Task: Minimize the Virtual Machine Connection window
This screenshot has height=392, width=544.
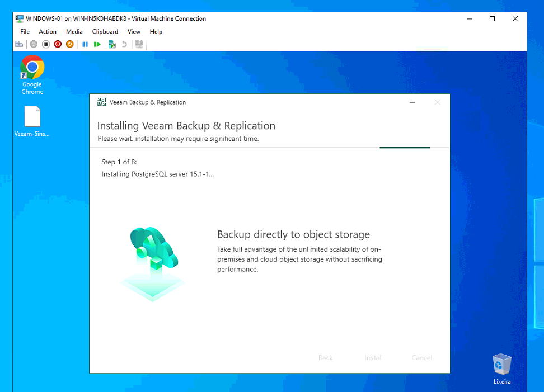Action: [x=470, y=18]
